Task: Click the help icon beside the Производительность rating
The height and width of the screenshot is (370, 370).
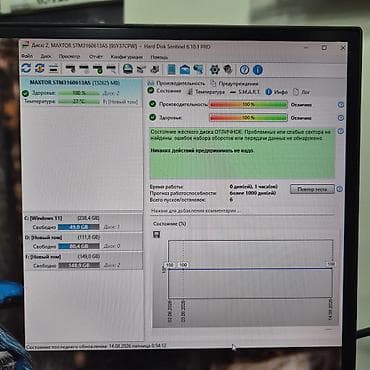Action: click(341, 105)
